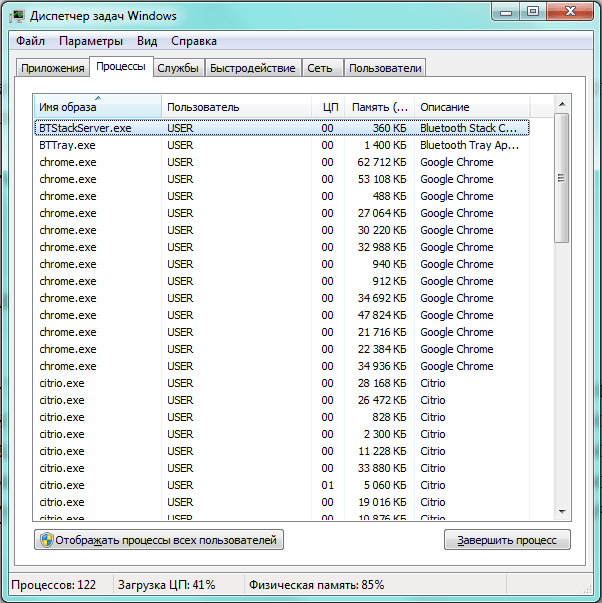Viewport: 602px width, 603px height.
Task: Select chrome.exe using 62 712 КБ
Action: 282,162
